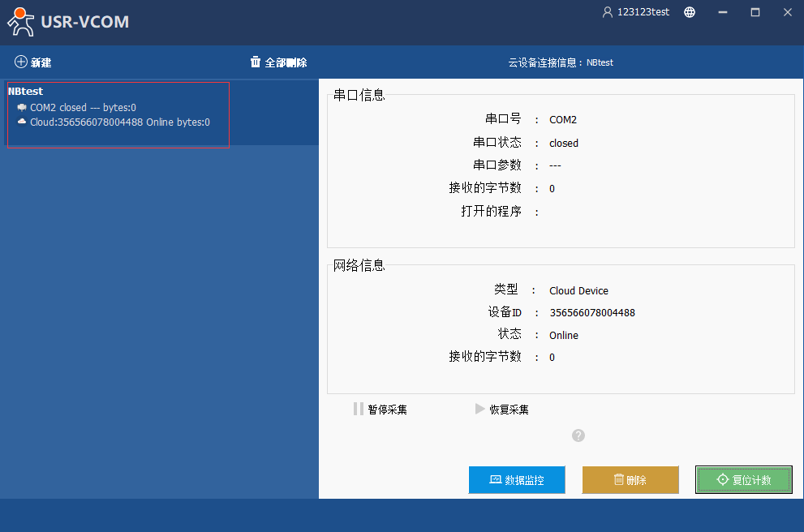The width and height of the screenshot is (804, 532).
Task: Click the 网络信息 group title
Action: coord(359,265)
